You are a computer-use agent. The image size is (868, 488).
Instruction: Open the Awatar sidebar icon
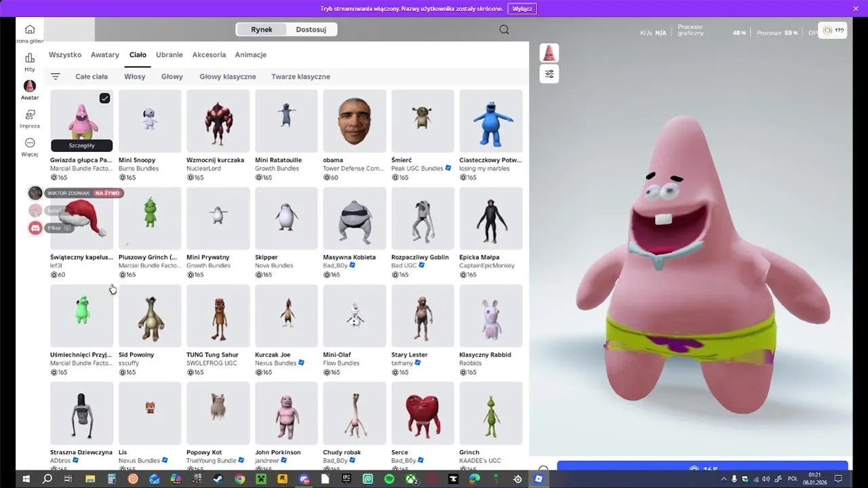point(29,86)
